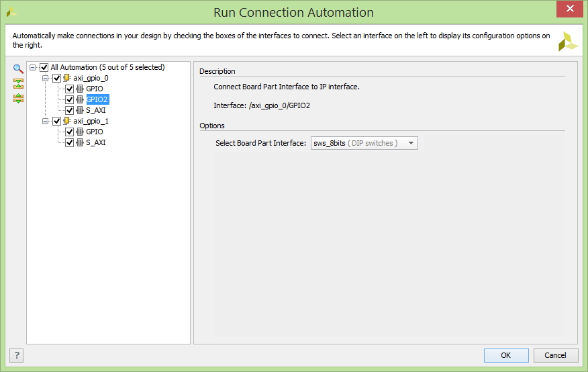
Task: Open the Select Board Part Interface dropdown
Action: click(x=364, y=143)
